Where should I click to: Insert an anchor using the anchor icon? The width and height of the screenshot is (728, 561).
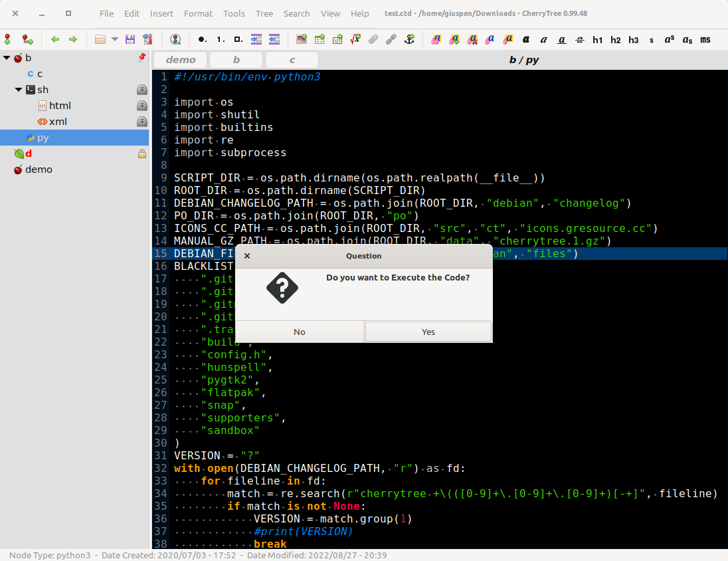pos(410,40)
